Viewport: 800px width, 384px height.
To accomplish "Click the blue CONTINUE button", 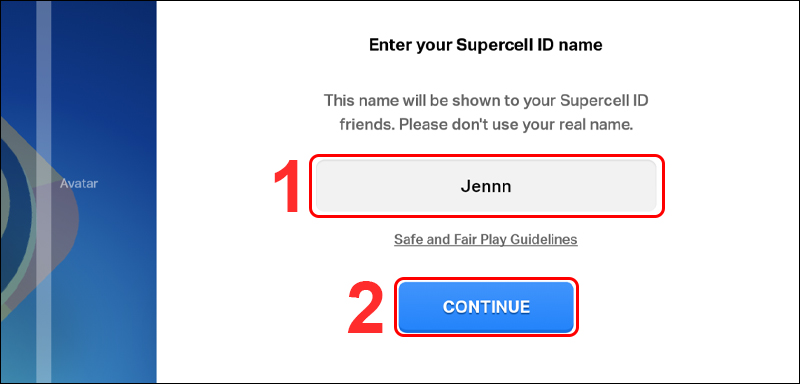I will [486, 307].
